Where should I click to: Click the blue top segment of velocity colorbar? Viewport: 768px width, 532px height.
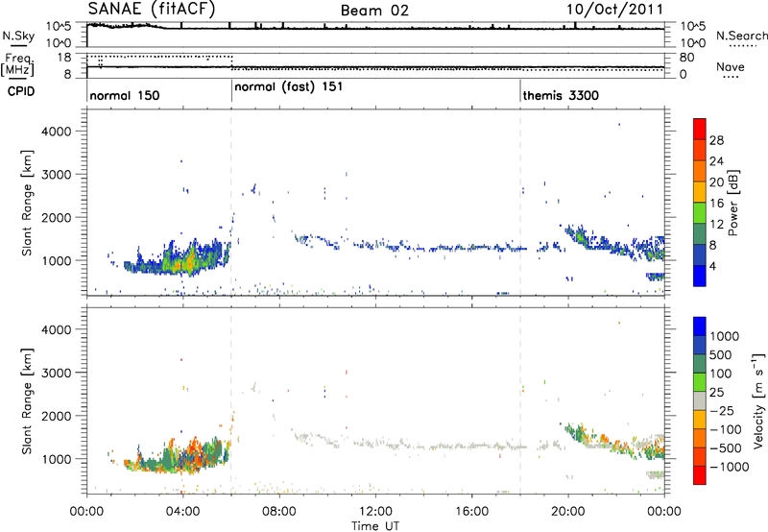tap(700, 326)
